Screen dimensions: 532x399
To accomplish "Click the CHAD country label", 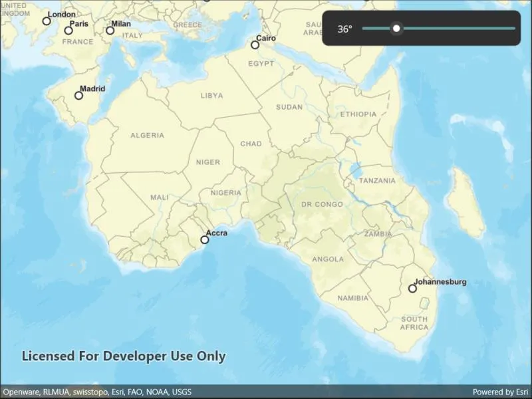I will 251,144.
